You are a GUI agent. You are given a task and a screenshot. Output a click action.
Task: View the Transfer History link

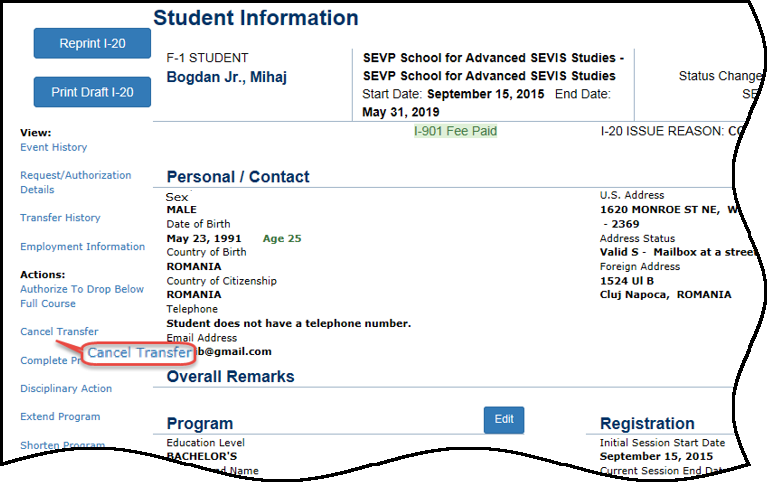60,217
